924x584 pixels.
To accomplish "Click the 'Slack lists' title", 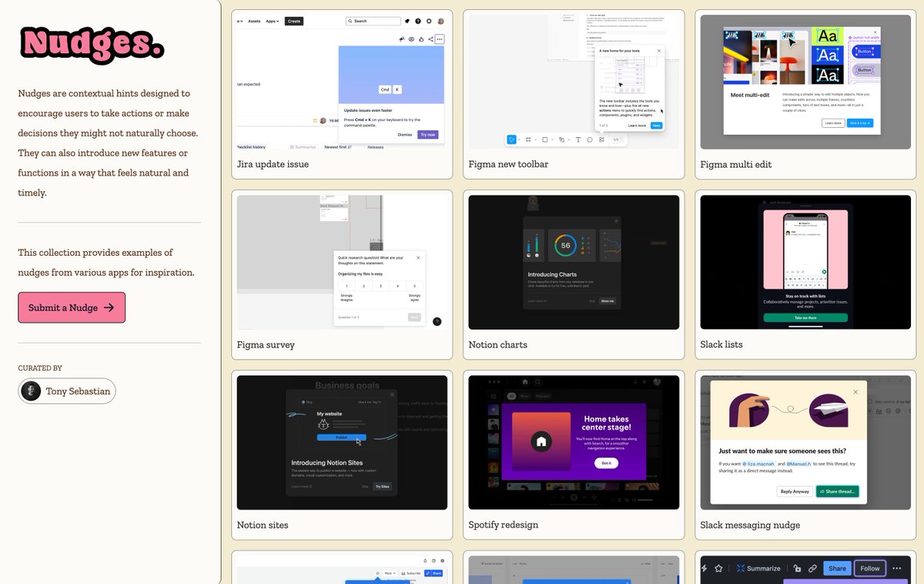I will tap(721, 344).
